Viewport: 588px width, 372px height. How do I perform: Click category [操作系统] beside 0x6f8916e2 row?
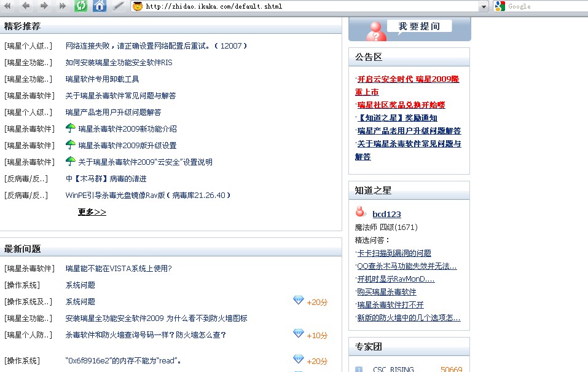point(22,361)
